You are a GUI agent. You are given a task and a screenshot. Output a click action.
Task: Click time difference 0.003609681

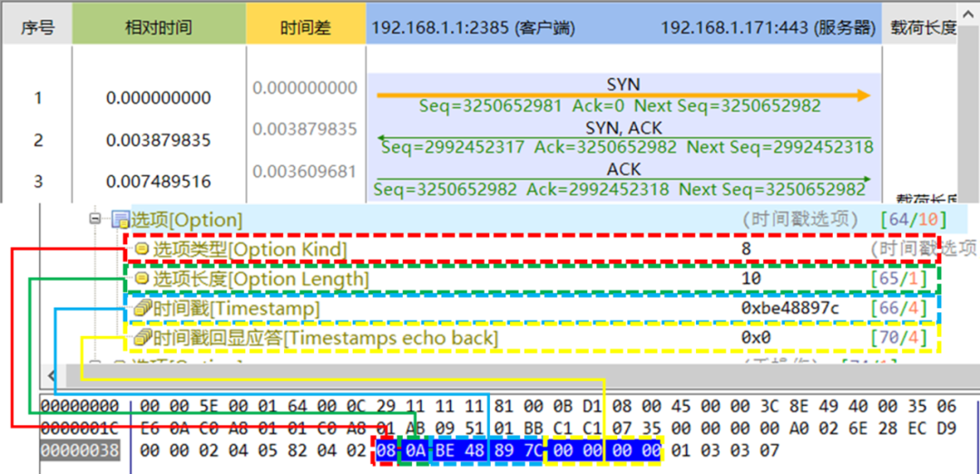click(305, 172)
